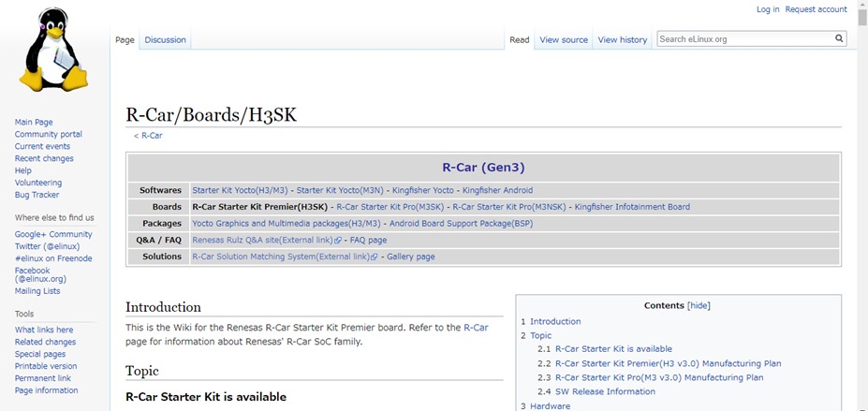
Task: Go back to parent R-Car breadcrumb
Action: click(152, 136)
